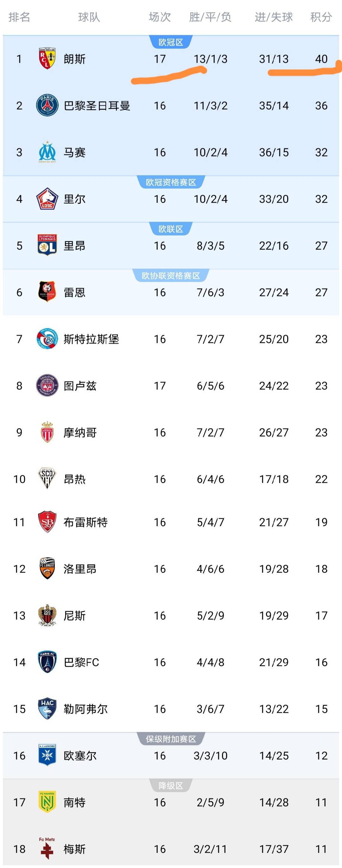Image resolution: width=342 pixels, height=868 pixels.
Task: Click the RC Lens club crest
Action: click(x=47, y=59)
